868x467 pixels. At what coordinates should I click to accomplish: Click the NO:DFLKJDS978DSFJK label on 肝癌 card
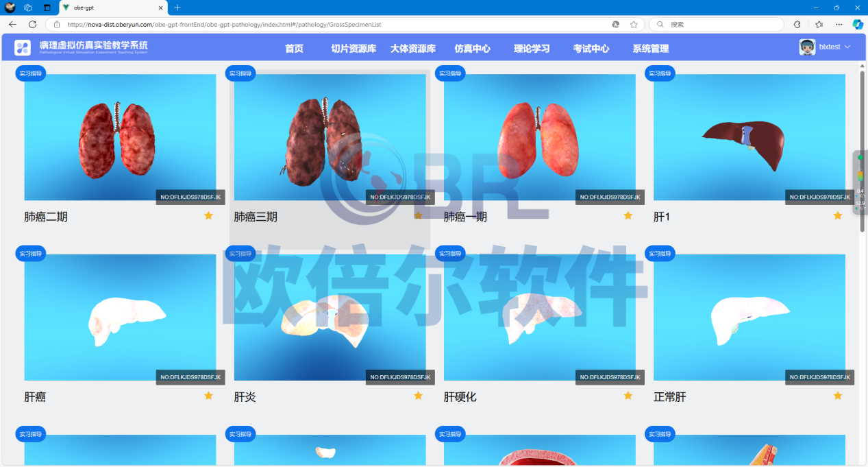coord(190,377)
